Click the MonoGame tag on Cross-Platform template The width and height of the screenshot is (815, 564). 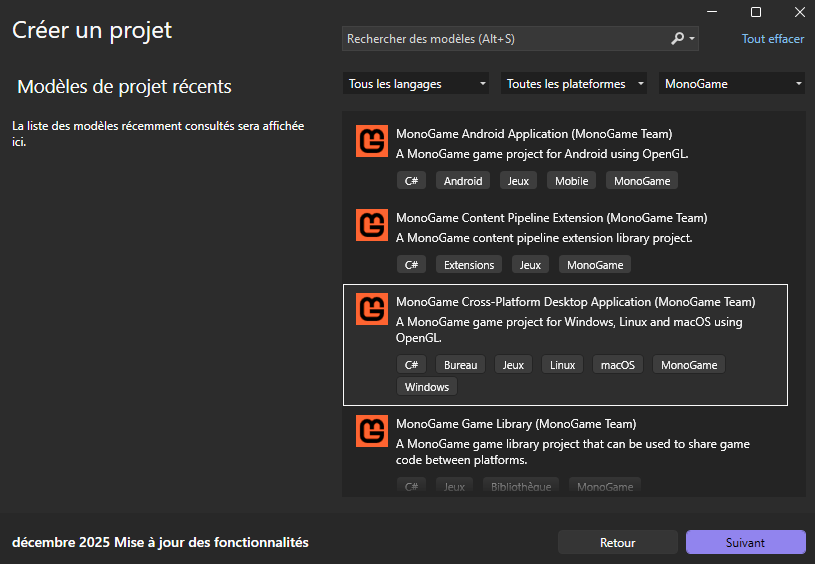click(x=689, y=365)
